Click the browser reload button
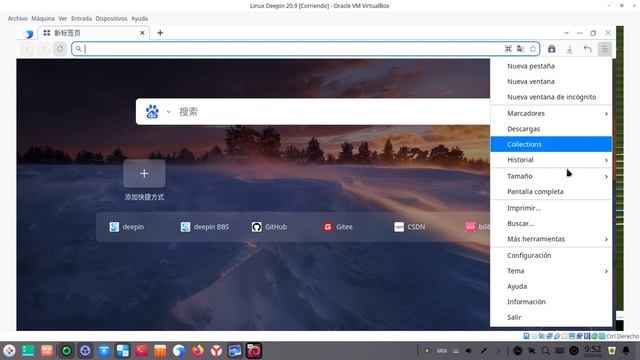Screen dimensions: 640x360 tap(60, 49)
